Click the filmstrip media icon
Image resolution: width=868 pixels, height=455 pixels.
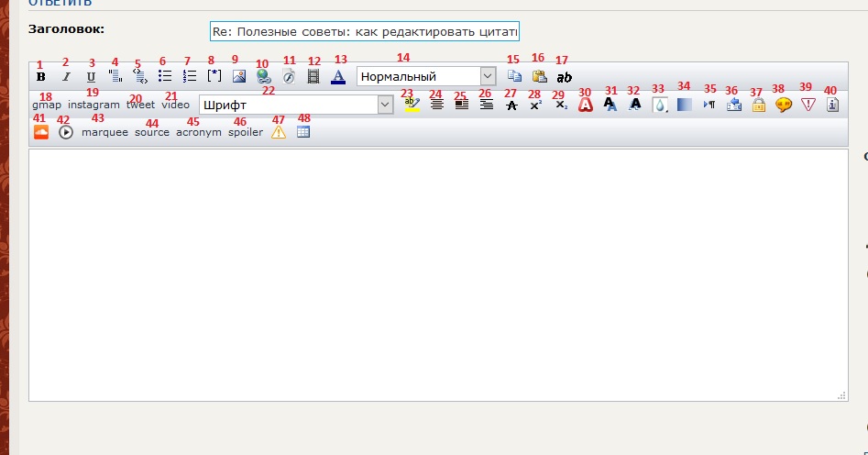tap(313, 77)
